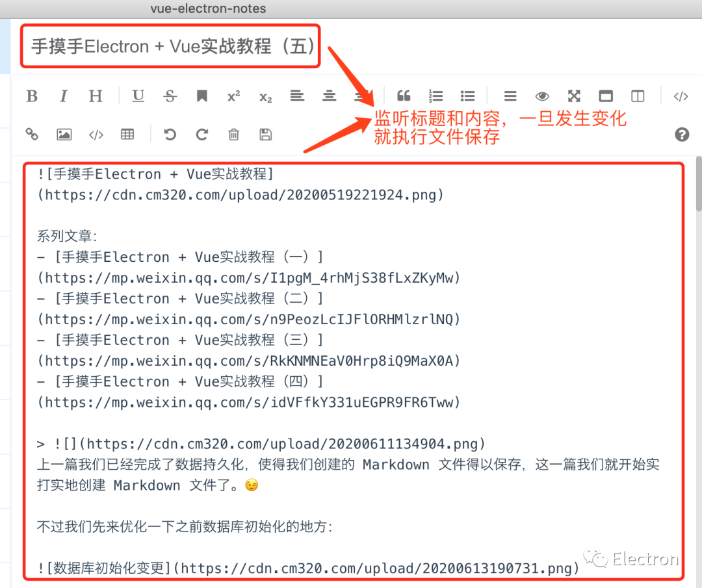Insert a blockquote
Image resolution: width=702 pixels, height=588 pixels.
click(x=404, y=96)
